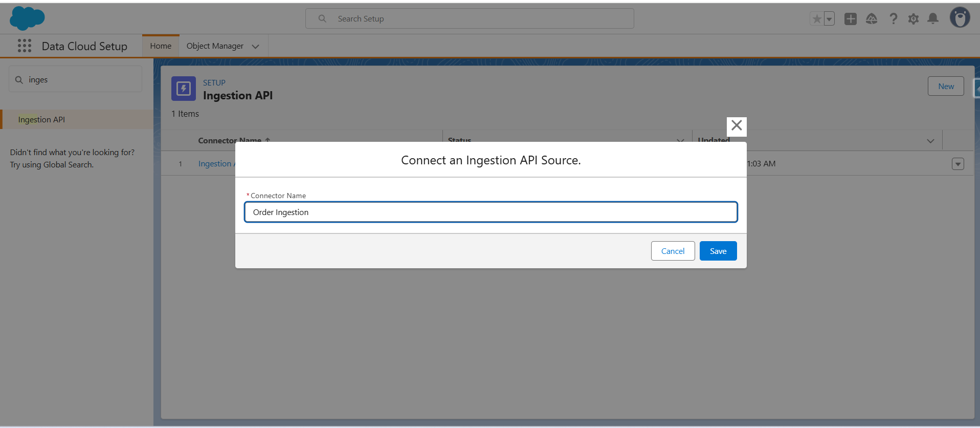Switch to the Home tab
The height and width of the screenshot is (428, 980).
[161, 46]
